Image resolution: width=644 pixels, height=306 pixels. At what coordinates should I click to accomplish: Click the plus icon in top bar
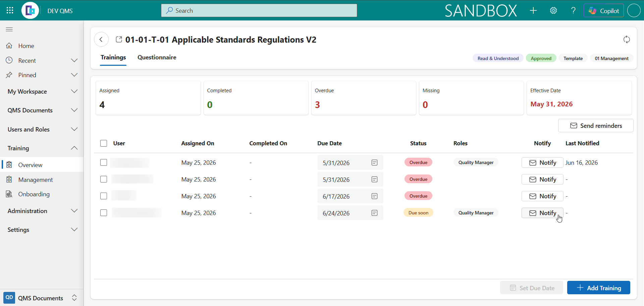pos(533,10)
